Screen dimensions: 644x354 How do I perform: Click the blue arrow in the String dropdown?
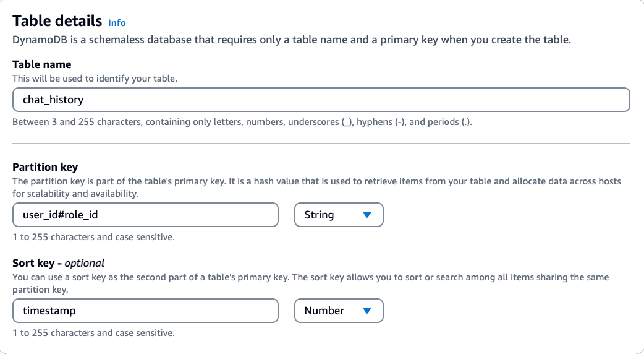pyautogui.click(x=366, y=215)
